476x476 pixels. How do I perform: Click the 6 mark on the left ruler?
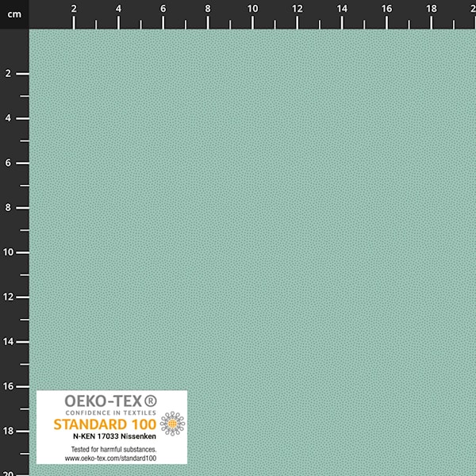[x=10, y=163]
